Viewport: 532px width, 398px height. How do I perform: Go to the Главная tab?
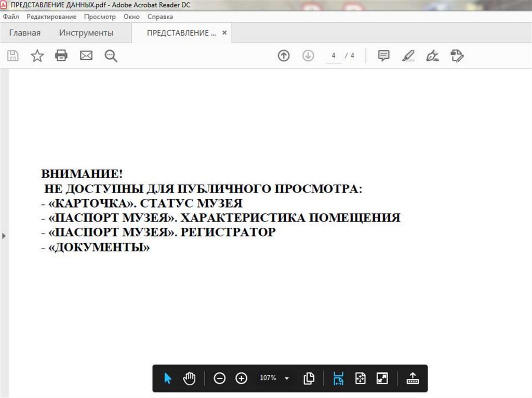pos(24,33)
